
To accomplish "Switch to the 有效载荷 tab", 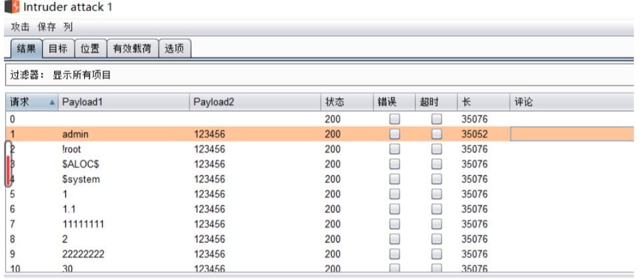I will tap(132, 49).
